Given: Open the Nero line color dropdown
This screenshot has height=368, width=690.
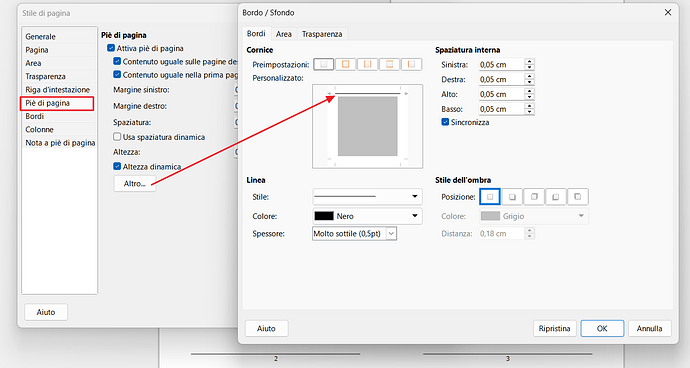Looking at the screenshot, I should coord(367,216).
